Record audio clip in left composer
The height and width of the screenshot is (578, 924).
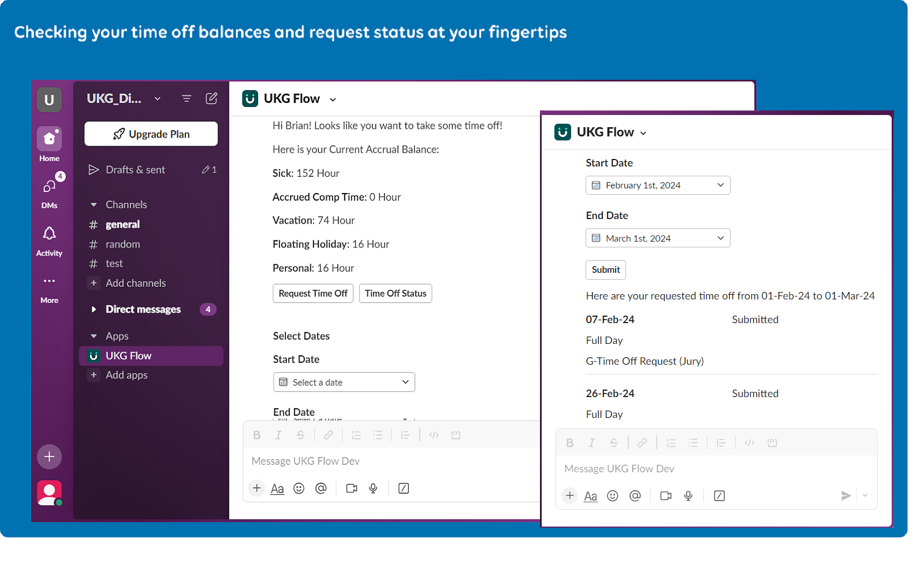[373, 488]
